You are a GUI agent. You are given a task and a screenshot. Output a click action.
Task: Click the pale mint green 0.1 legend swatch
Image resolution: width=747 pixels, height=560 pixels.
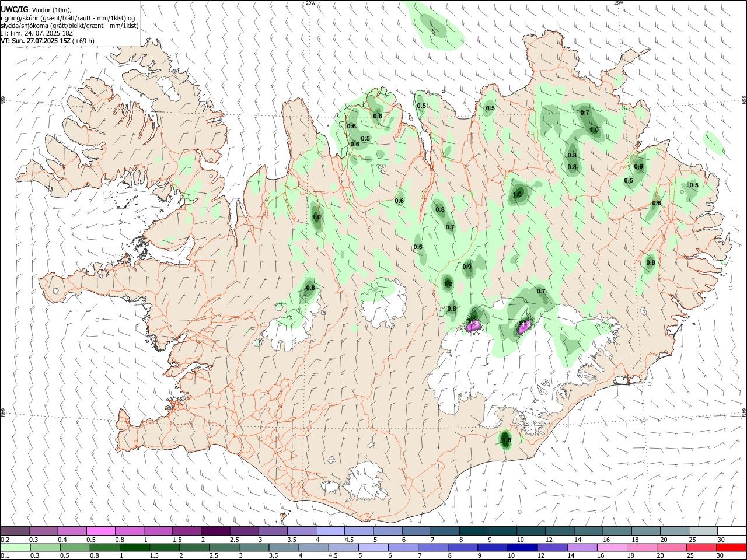(x=15, y=547)
